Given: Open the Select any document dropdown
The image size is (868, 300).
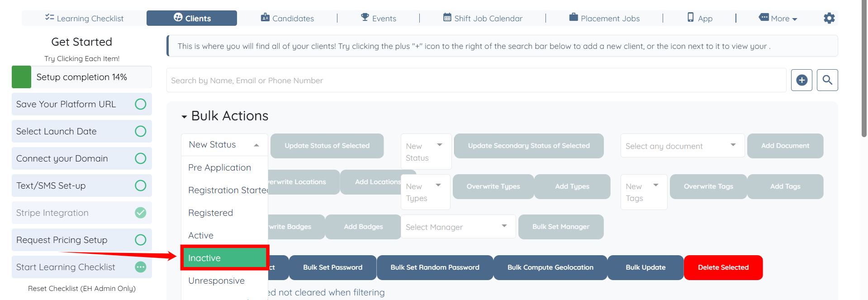Looking at the screenshot, I should pyautogui.click(x=682, y=146).
